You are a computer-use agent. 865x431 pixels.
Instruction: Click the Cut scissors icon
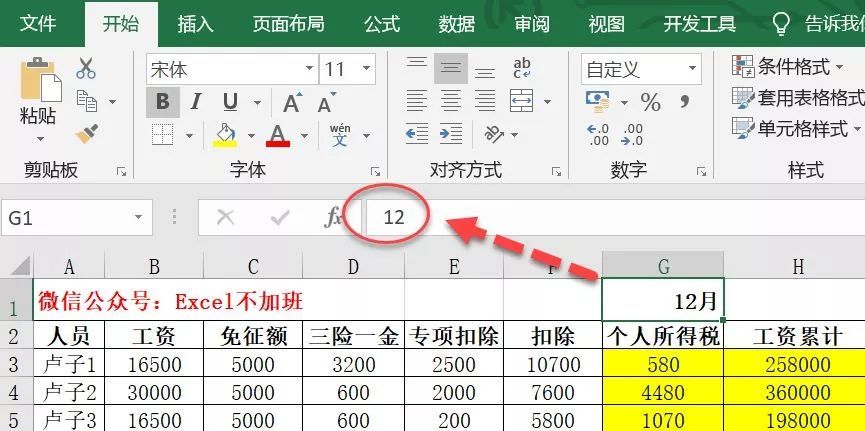click(x=86, y=68)
